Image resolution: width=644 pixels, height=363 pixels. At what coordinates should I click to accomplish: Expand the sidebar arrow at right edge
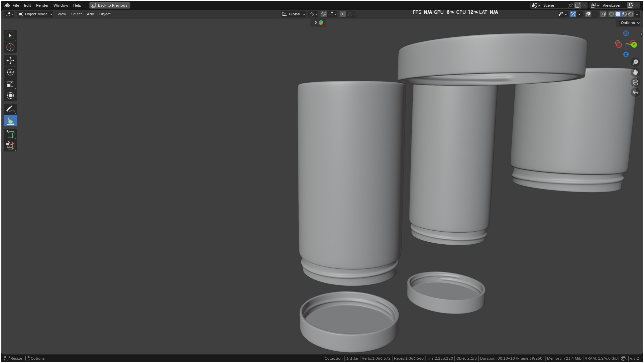(641, 34)
